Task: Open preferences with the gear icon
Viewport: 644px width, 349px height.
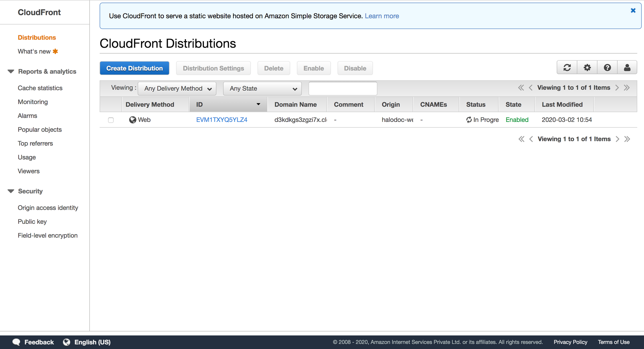Action: coord(587,68)
